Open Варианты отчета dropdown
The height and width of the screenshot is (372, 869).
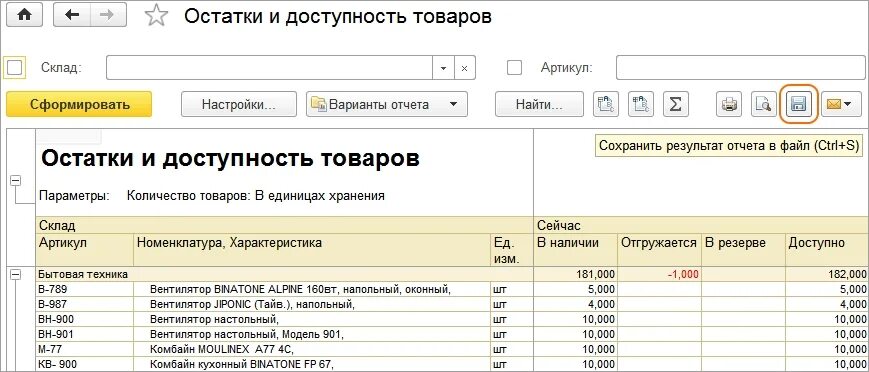tap(387, 104)
